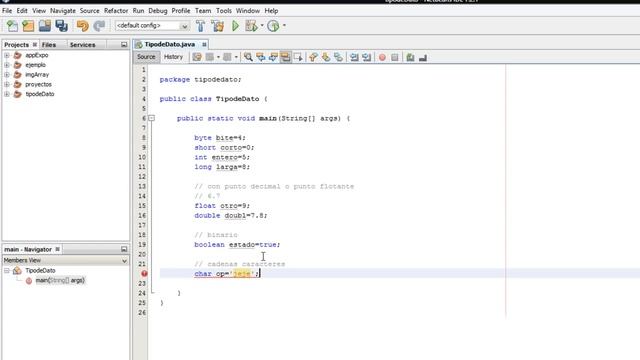The image size is (640, 360).
Task: Go to Next Bookmark icon
Action: [326, 58]
